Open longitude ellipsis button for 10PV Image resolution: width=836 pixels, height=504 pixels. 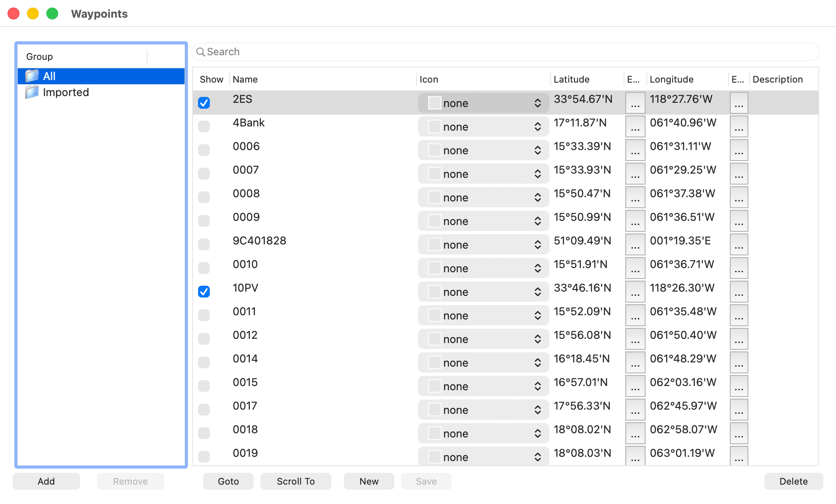(739, 292)
